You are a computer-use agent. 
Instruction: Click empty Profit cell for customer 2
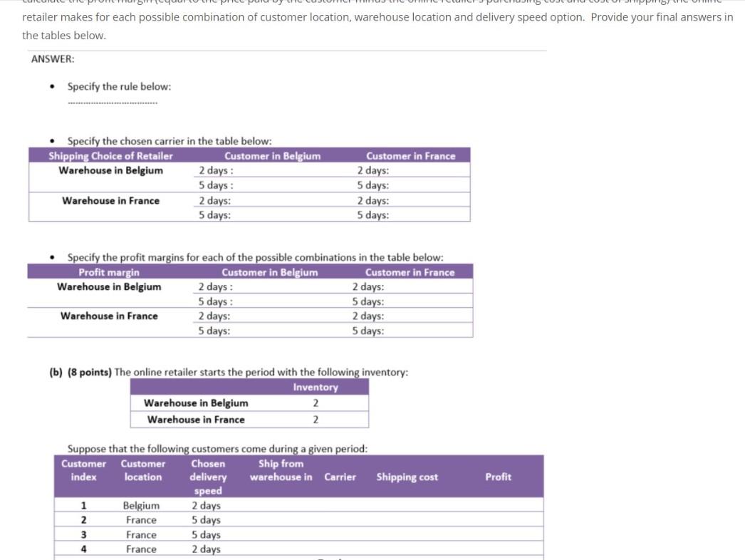[x=498, y=520]
